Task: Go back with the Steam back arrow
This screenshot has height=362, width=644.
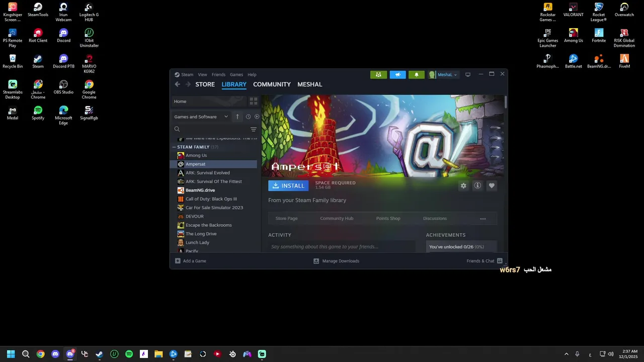Action: (177, 84)
